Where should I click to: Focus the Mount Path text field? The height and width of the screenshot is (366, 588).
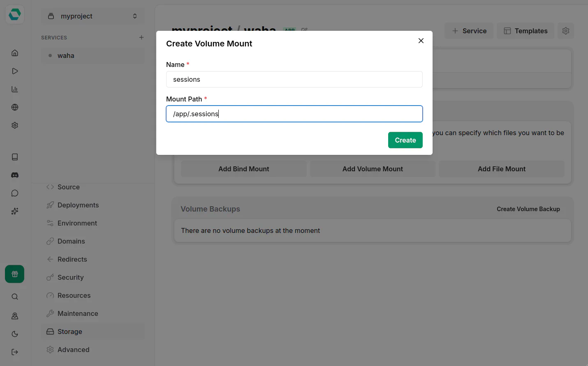click(294, 114)
